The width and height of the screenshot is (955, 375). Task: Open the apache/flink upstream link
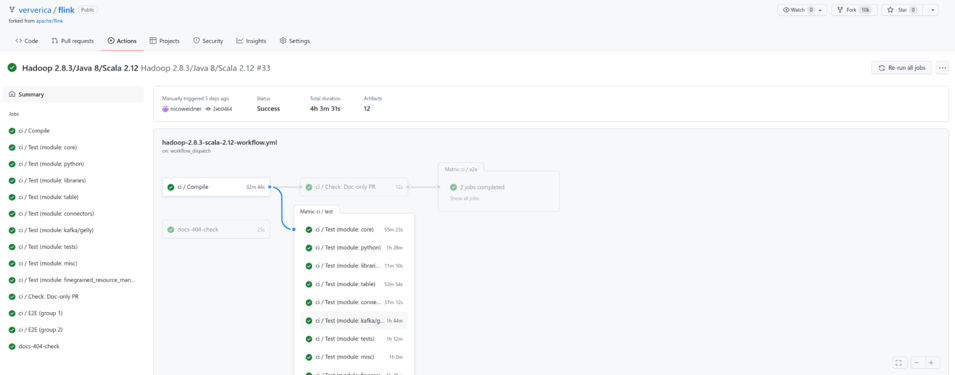[49, 21]
